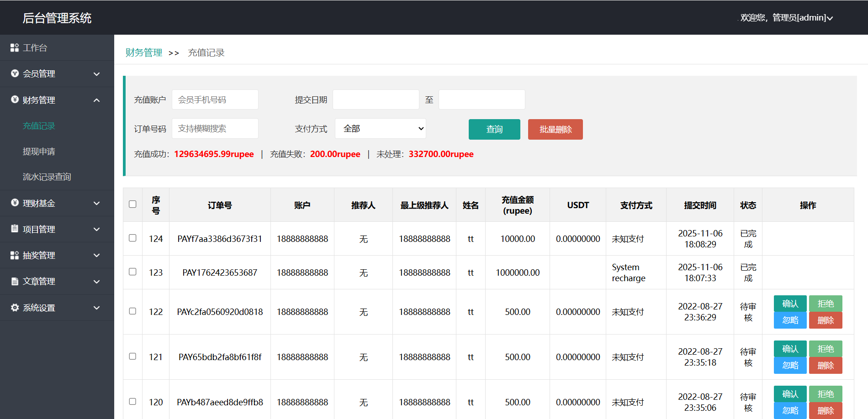The width and height of the screenshot is (868, 419).
Task: Open 提现申请 submenu item
Action: pyautogui.click(x=39, y=151)
